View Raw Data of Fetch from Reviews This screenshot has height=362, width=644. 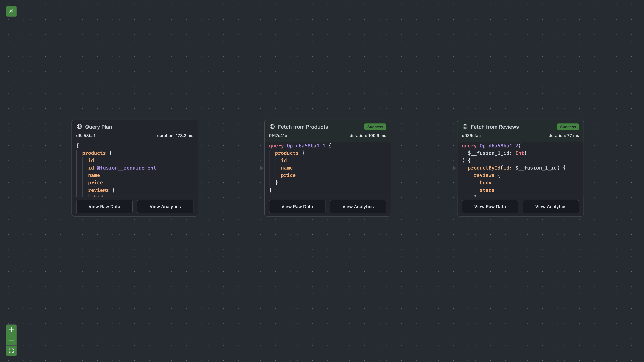(490, 207)
